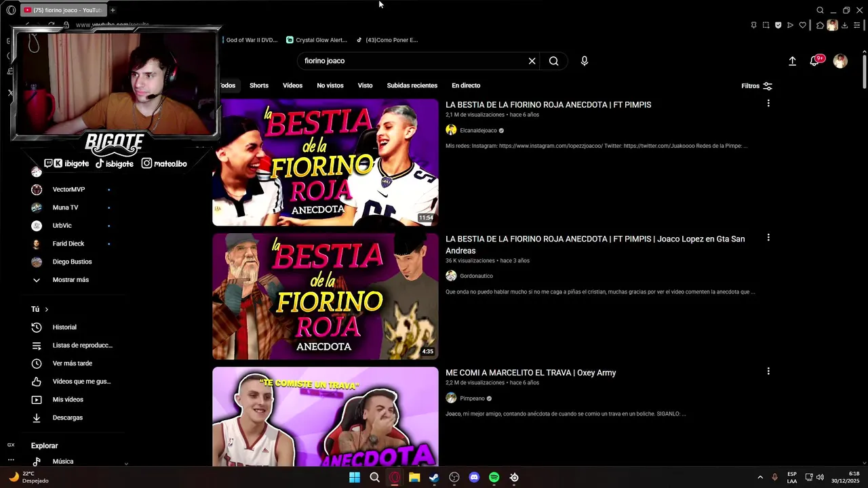Open the Elcanaldejoaco channel link

pyautogui.click(x=479, y=130)
